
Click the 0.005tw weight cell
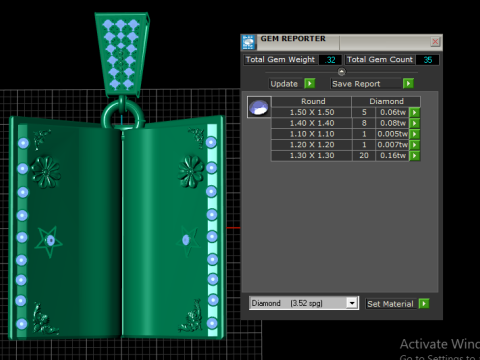(x=392, y=134)
